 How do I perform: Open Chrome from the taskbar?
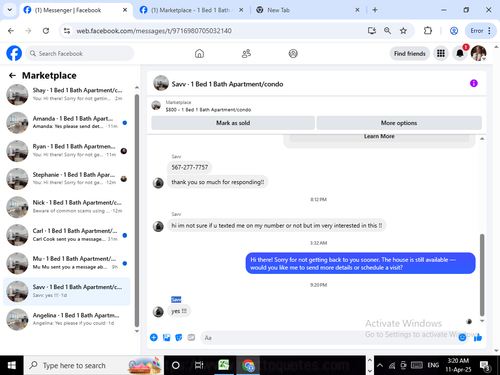[248, 365]
